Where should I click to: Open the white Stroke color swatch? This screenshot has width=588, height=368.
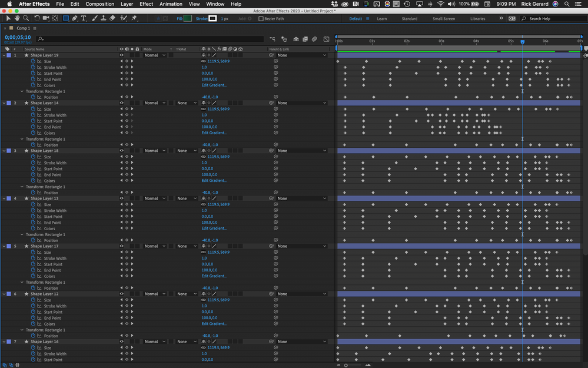[212, 18]
